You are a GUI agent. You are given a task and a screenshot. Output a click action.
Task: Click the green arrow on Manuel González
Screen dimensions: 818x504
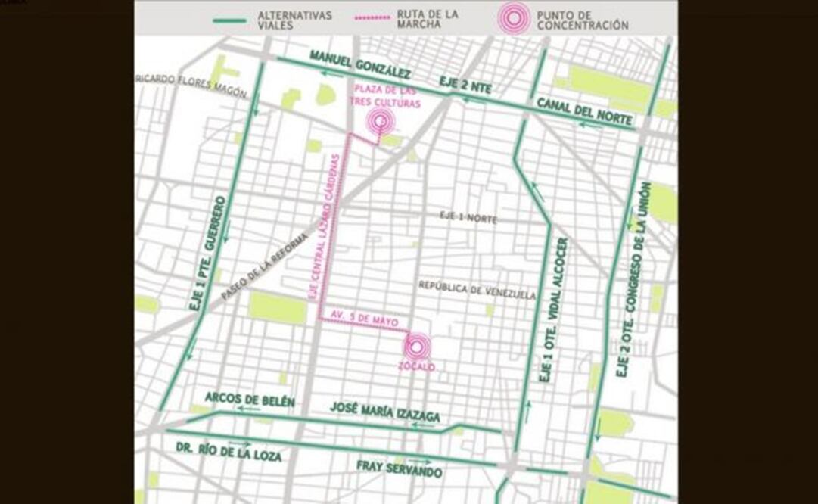323,75
